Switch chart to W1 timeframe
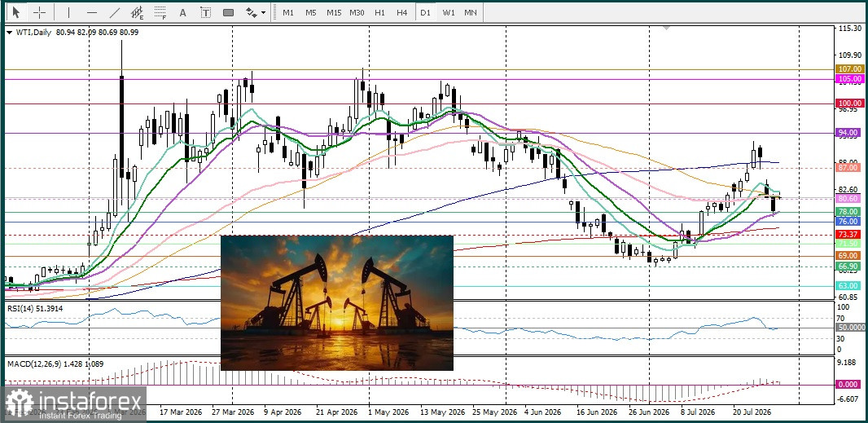 [448, 12]
